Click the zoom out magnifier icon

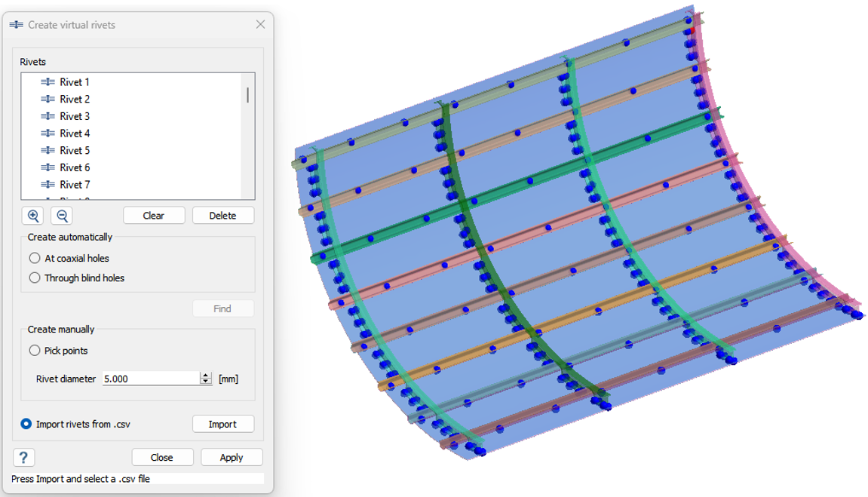(62, 216)
